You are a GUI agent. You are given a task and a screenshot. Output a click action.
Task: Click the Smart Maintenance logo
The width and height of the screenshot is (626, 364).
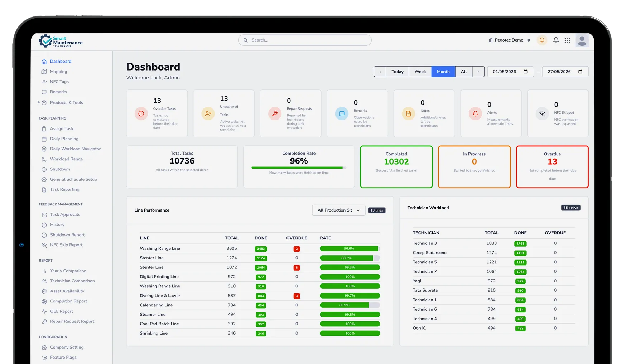point(61,41)
